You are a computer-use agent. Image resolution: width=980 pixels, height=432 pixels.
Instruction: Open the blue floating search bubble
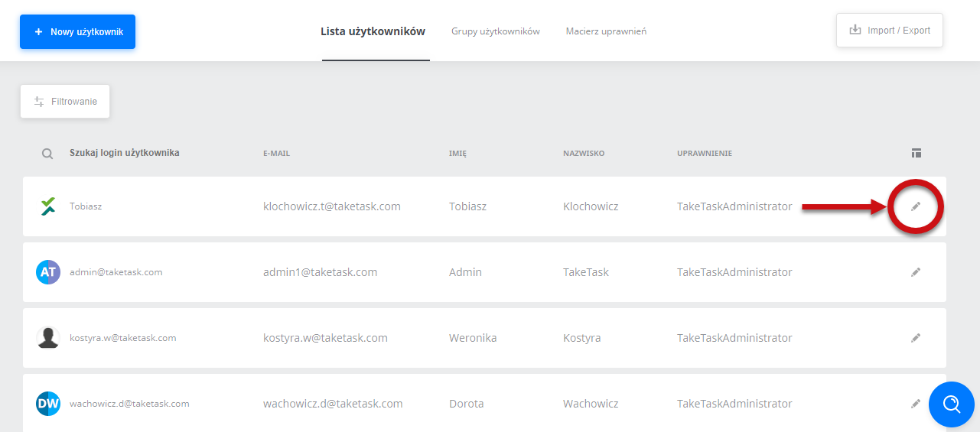952,404
